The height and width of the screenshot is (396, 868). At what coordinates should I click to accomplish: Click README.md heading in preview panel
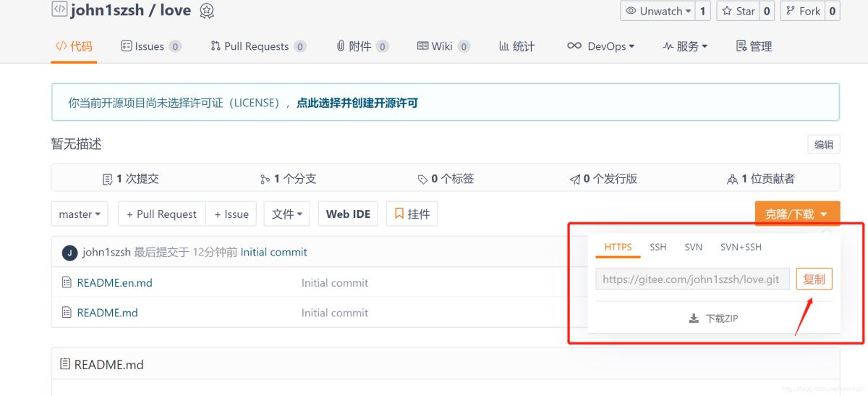tap(109, 365)
